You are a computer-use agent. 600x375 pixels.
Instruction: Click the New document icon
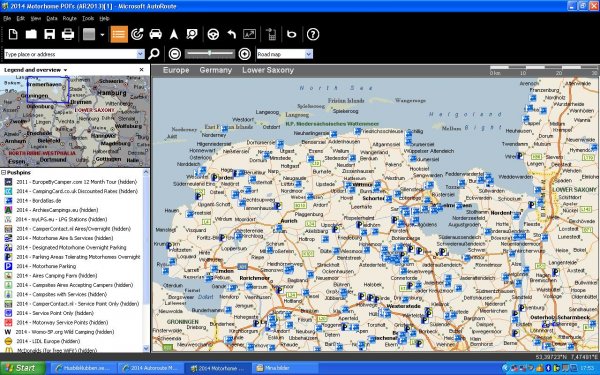13,34
